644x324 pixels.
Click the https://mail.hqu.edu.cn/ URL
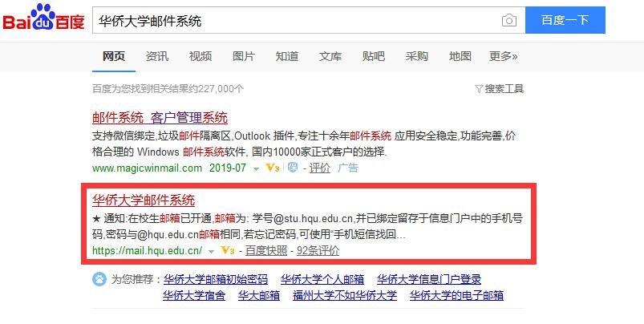tap(147, 250)
